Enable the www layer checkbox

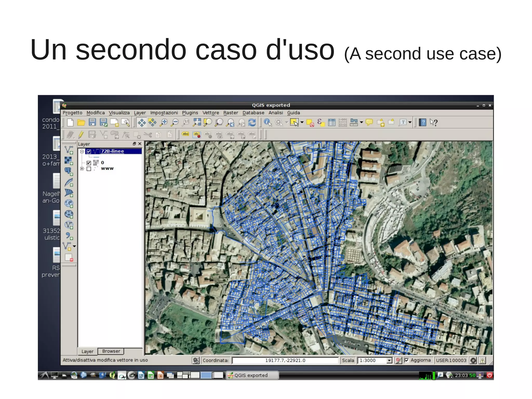tap(89, 169)
